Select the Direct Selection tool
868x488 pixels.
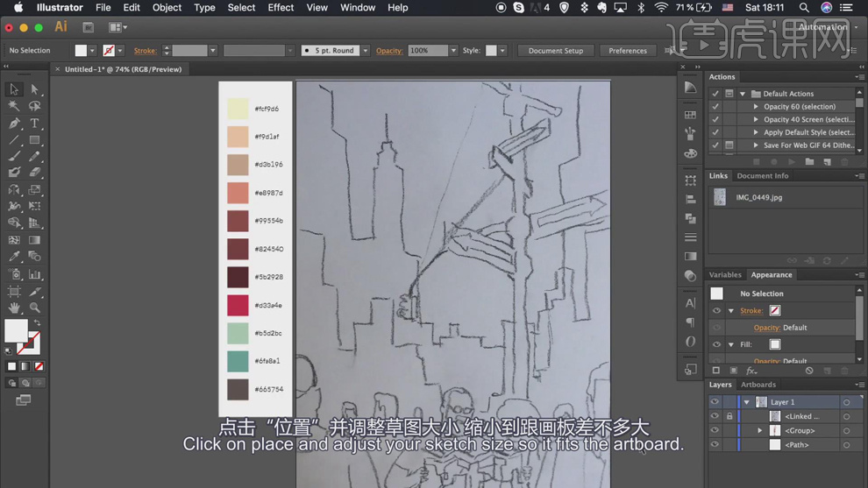(x=34, y=89)
